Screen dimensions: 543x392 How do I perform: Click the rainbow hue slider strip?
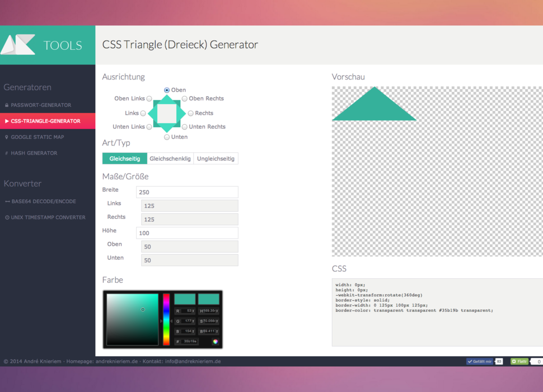(x=166, y=319)
